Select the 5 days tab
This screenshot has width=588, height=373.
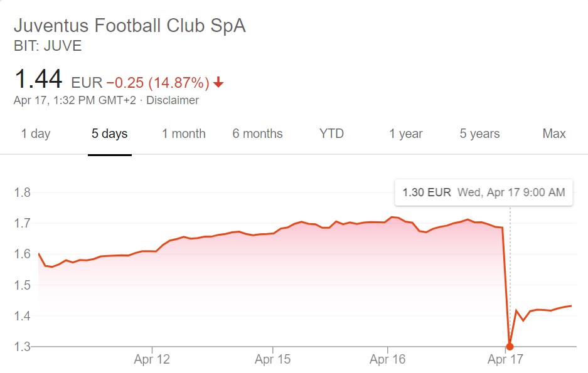110,134
